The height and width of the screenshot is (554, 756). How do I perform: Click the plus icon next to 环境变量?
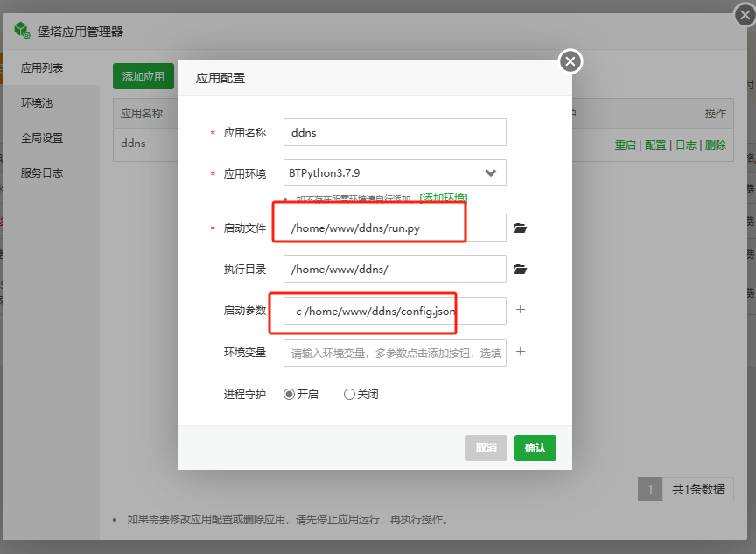tap(521, 352)
